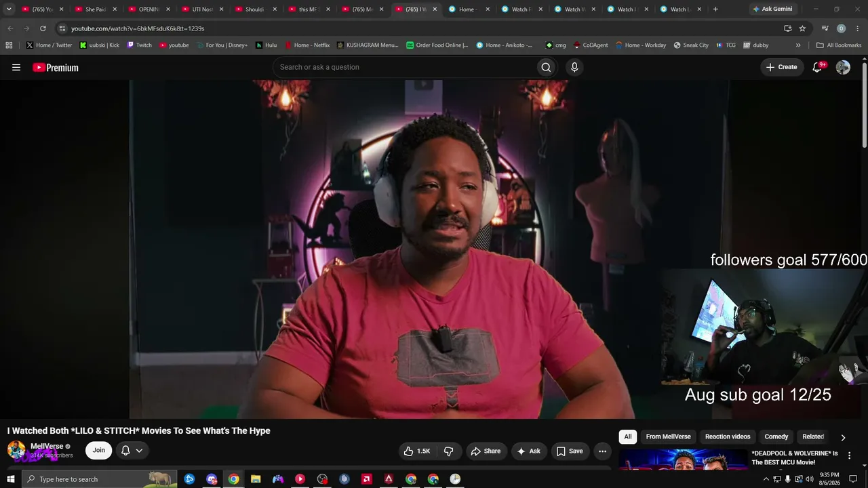
Task: Click the YouTube search magnifier button
Action: (x=546, y=67)
